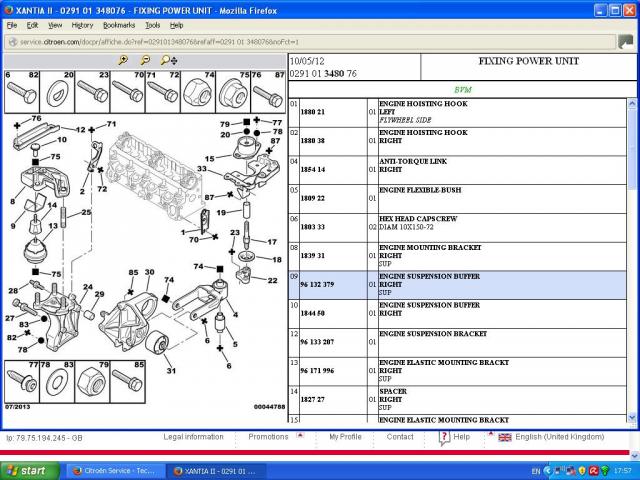Click the Firefox icon in the title bar

[9, 10]
